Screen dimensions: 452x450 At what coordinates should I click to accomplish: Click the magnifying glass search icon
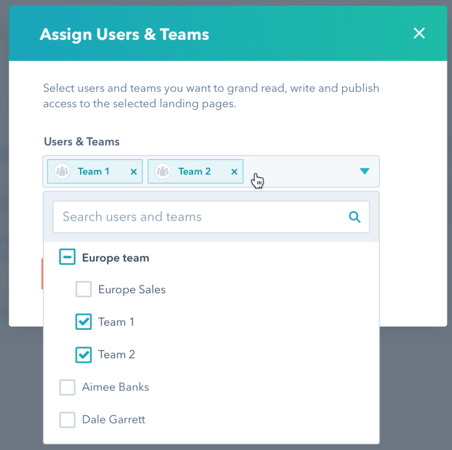[354, 217]
